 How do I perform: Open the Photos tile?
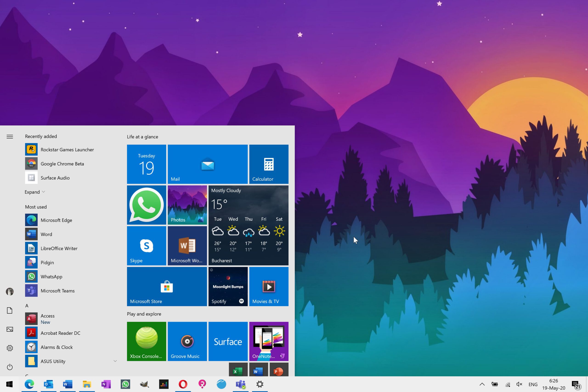[187, 205]
